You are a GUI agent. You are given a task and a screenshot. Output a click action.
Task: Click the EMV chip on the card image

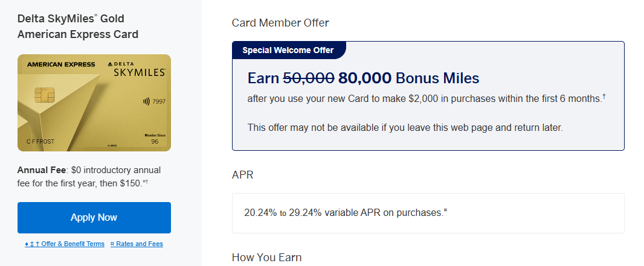coord(45,95)
